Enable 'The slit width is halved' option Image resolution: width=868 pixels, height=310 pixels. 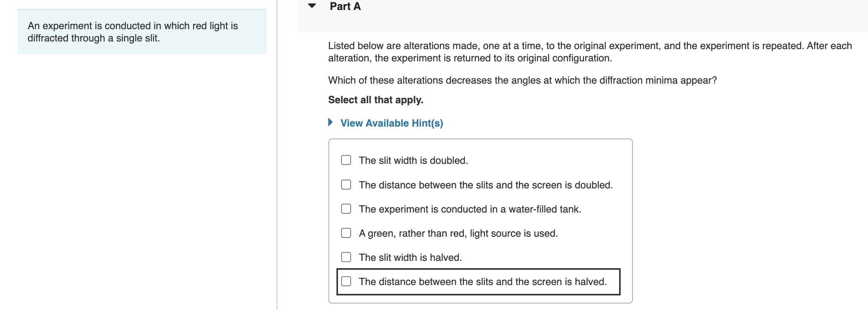(346, 257)
